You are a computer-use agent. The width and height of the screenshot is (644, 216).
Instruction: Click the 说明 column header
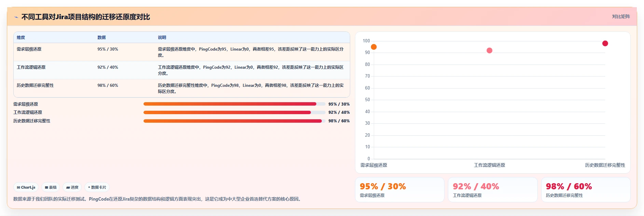tap(162, 38)
